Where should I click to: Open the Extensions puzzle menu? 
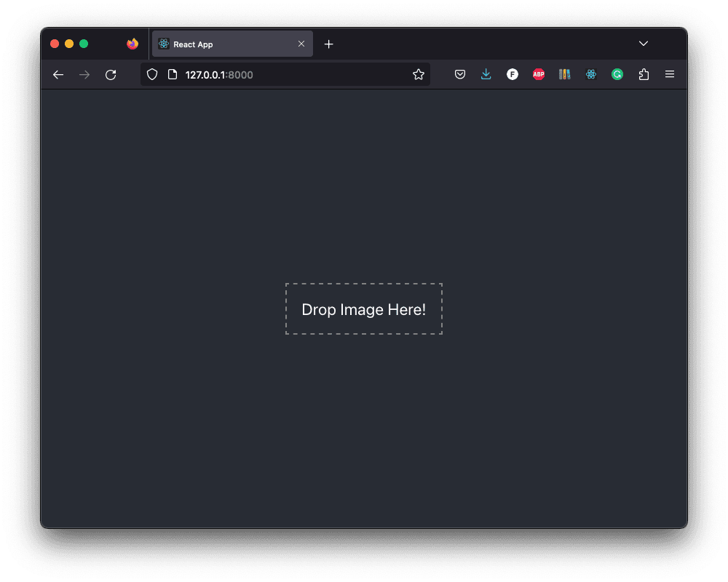644,74
